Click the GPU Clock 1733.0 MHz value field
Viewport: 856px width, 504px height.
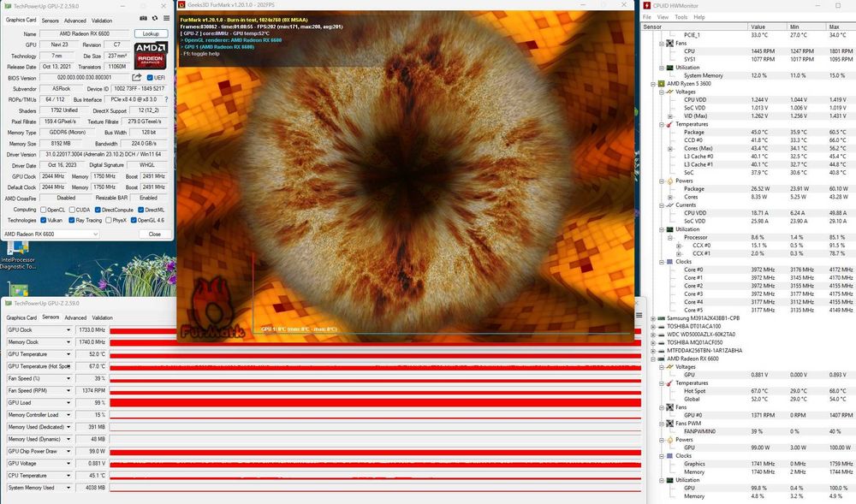pos(91,330)
